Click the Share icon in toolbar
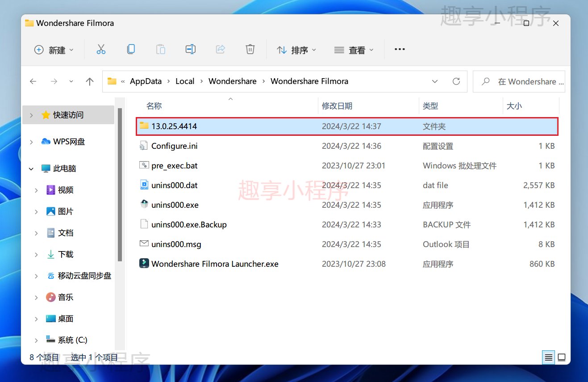This screenshot has width=588, height=382. (221, 50)
